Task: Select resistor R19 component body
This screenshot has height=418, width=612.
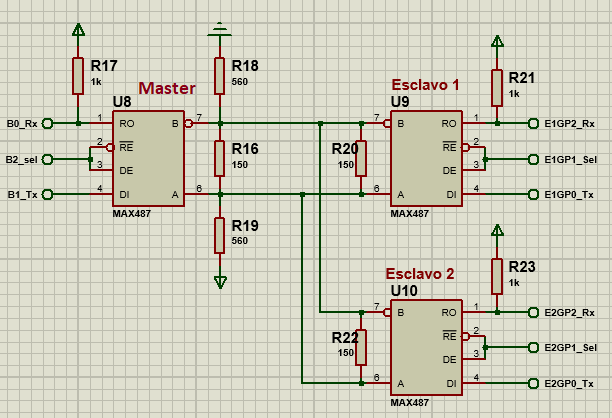Action: pyautogui.click(x=220, y=235)
